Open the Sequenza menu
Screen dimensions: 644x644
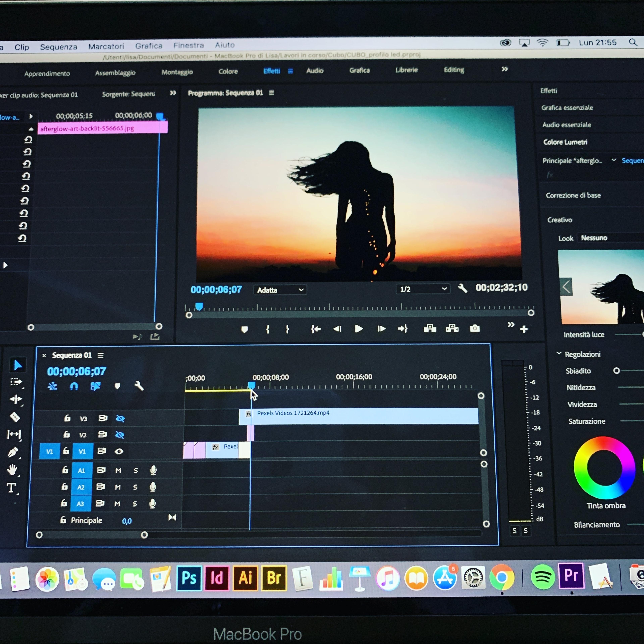click(x=59, y=47)
